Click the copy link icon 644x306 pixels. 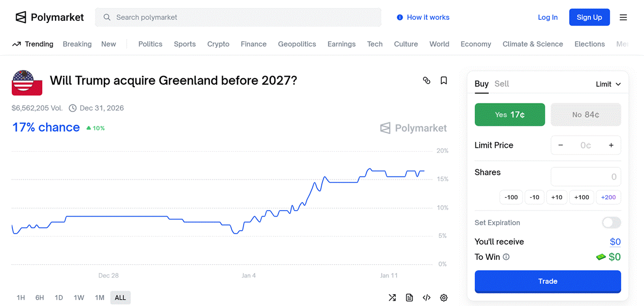coord(427,80)
